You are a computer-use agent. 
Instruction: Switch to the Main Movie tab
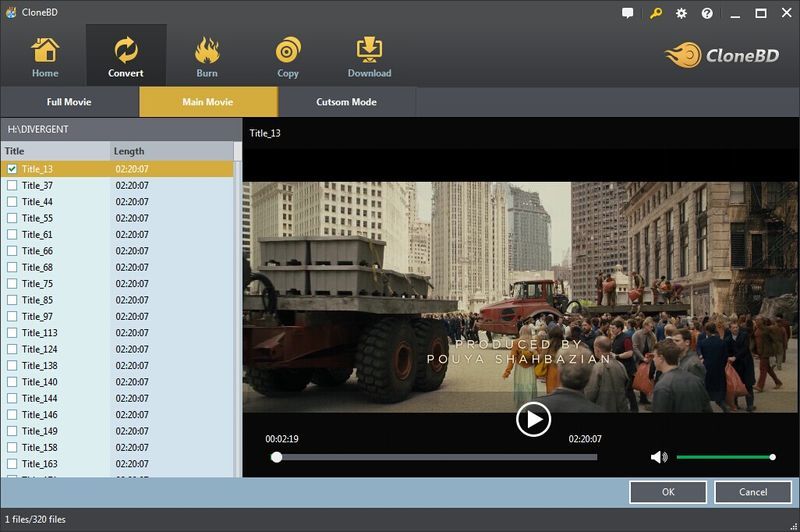pos(208,102)
